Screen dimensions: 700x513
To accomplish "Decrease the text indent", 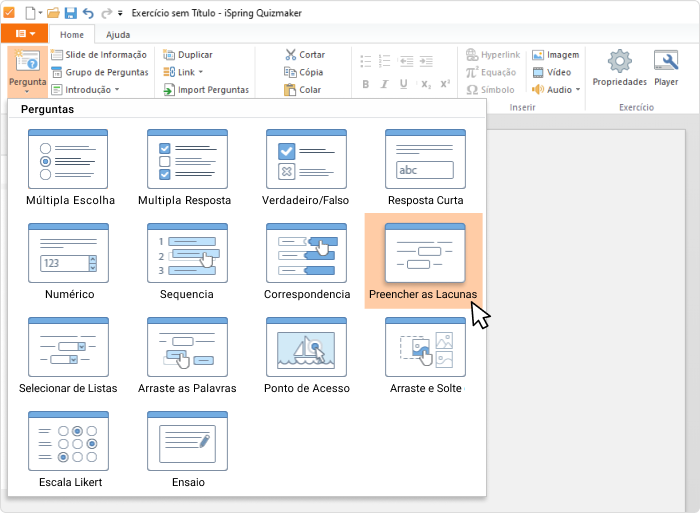I will coord(406,61).
